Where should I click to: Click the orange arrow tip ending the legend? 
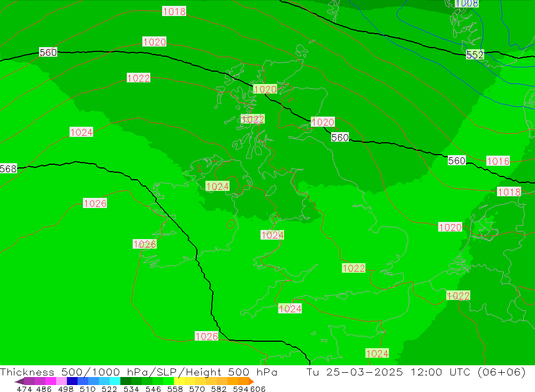[x=251, y=381]
